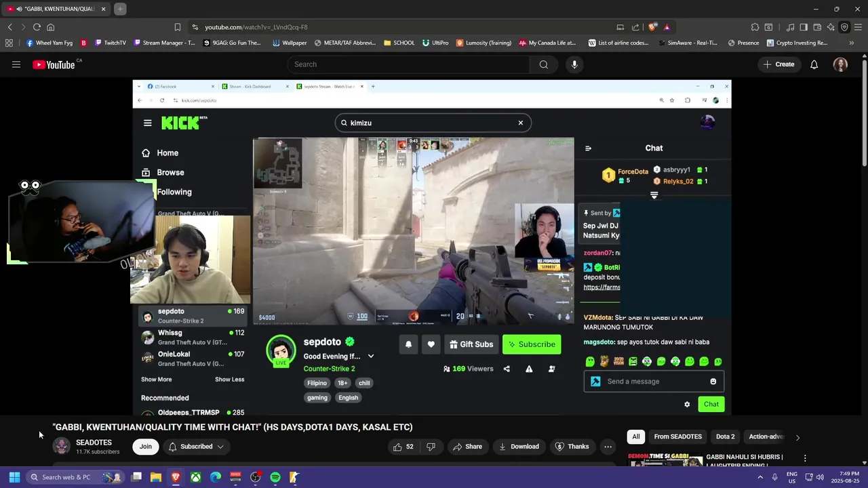The height and width of the screenshot is (488, 868).
Task: Show hidden system tray icons
Action: [x=760, y=477]
